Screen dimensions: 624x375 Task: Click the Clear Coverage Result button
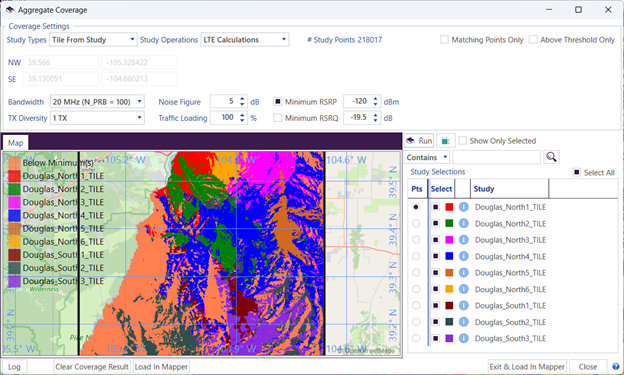pos(92,367)
